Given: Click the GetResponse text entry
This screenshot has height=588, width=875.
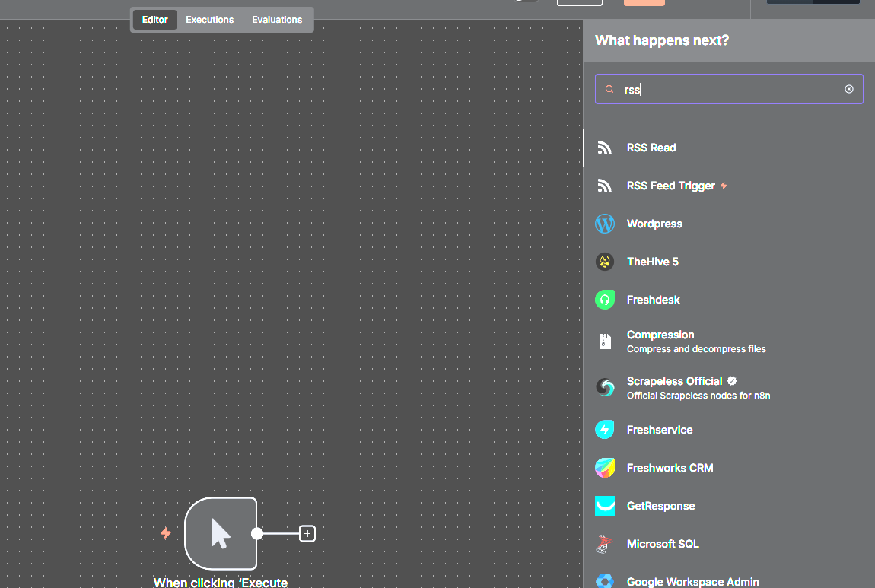Looking at the screenshot, I should [x=660, y=506].
